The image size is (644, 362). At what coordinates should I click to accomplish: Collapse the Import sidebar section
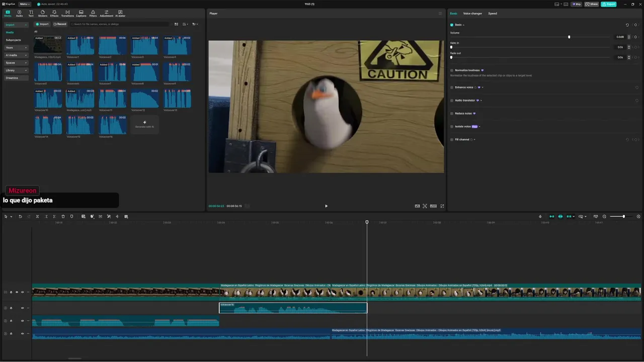pos(17,25)
